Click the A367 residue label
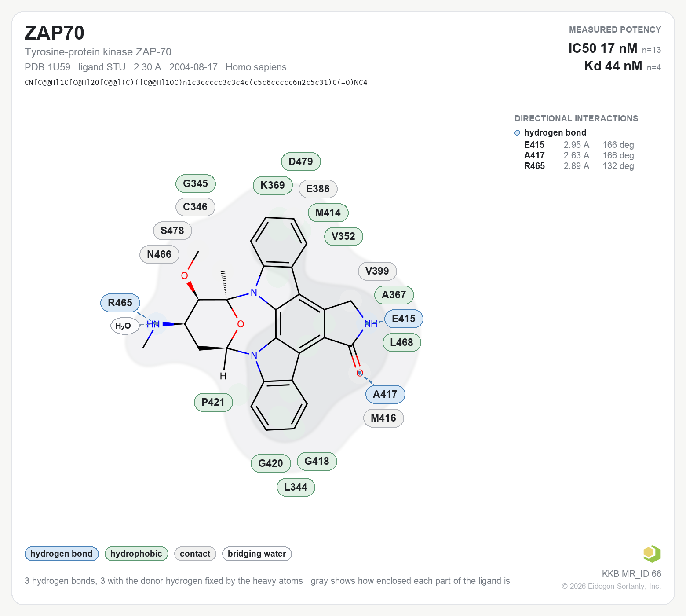This screenshot has width=686, height=616. pyautogui.click(x=394, y=295)
